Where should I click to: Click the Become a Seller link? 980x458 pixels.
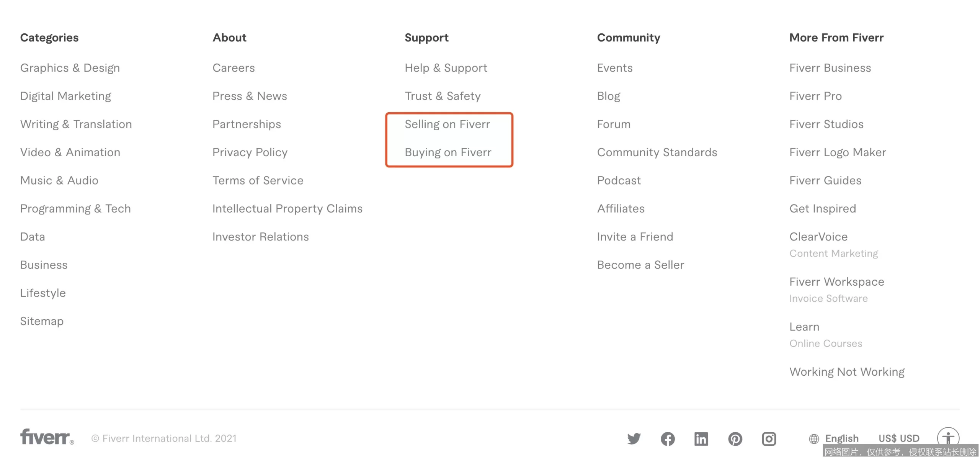(x=640, y=265)
